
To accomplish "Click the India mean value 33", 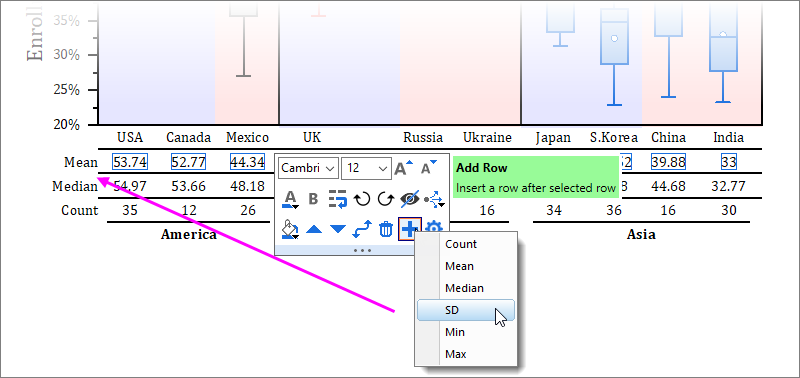I will pos(729,162).
